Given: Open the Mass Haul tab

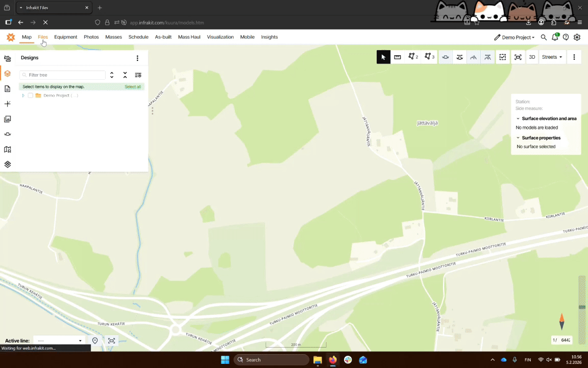Looking at the screenshot, I should 189,37.
